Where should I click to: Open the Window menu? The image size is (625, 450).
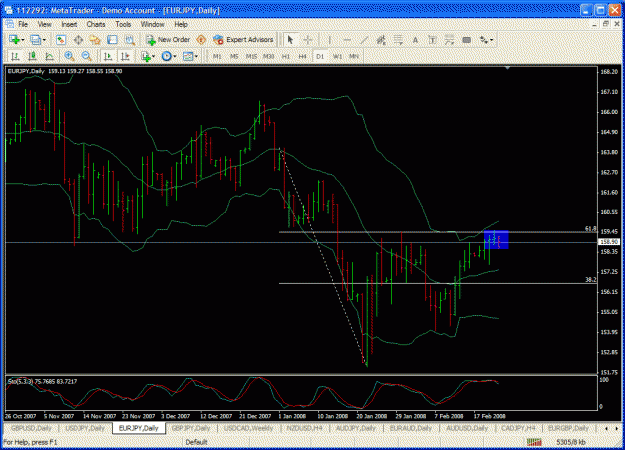[x=153, y=24]
